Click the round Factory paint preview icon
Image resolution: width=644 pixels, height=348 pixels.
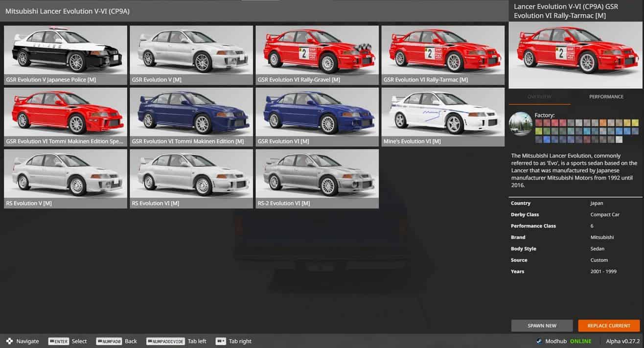[520, 124]
